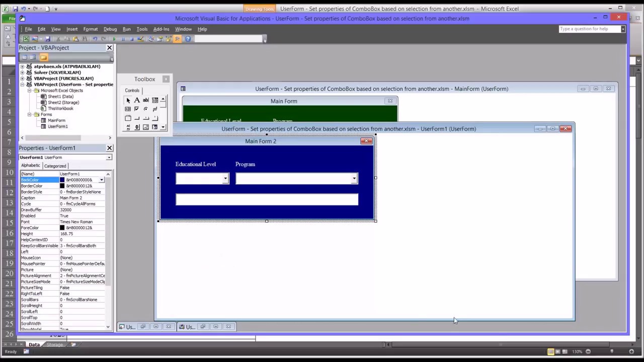This screenshot has height=362, width=644.
Task: Select MainForm in the Forms folder
Action: (x=56, y=121)
